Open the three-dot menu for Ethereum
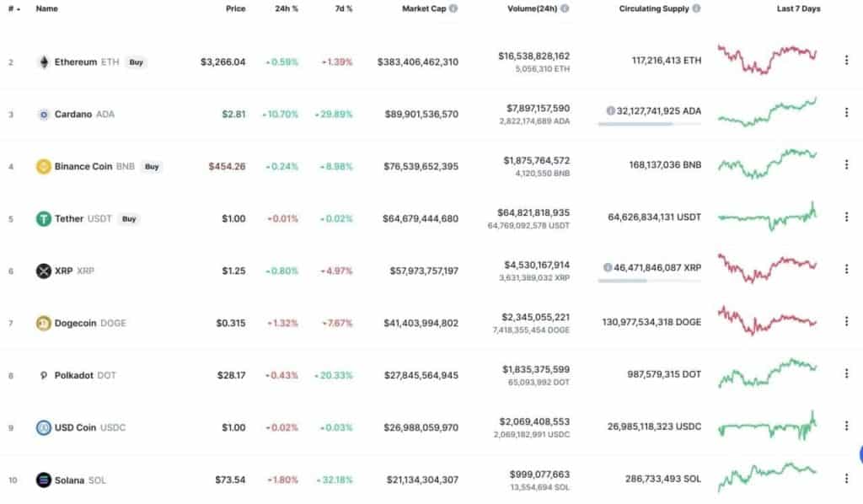Viewport: 863px width, 504px height. [846, 60]
